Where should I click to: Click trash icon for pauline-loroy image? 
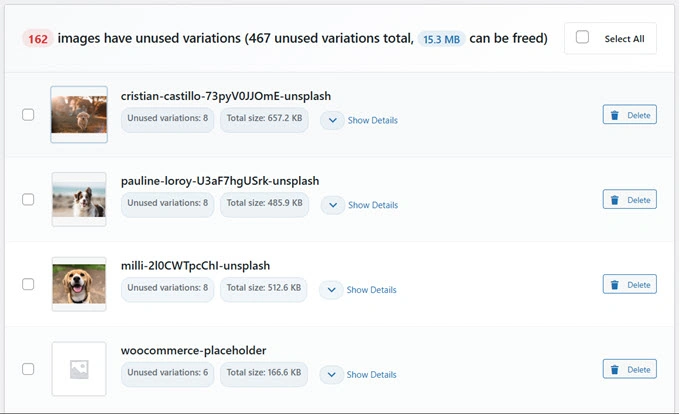pos(614,200)
